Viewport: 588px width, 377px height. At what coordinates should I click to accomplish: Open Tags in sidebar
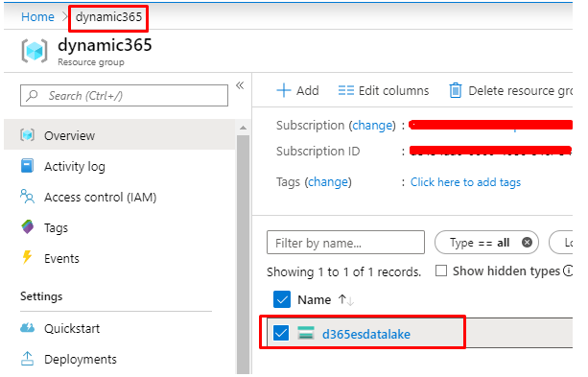point(56,228)
